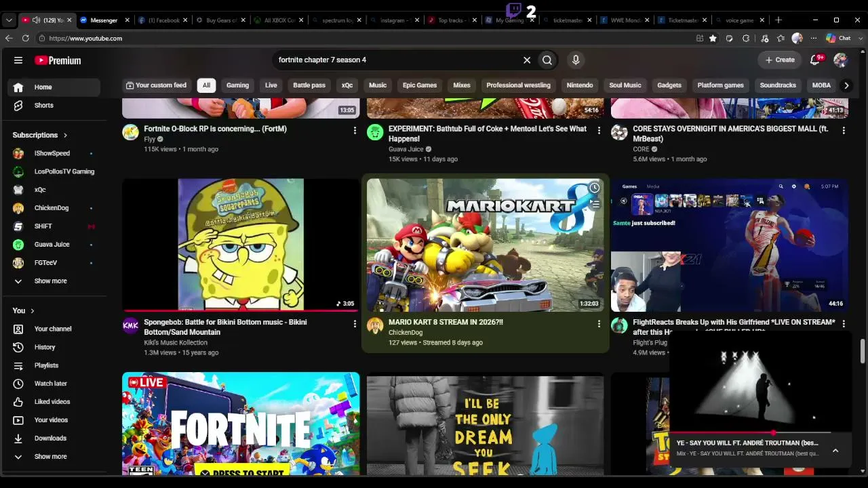Open the Fortnite LIVE video thumbnail

[241, 424]
